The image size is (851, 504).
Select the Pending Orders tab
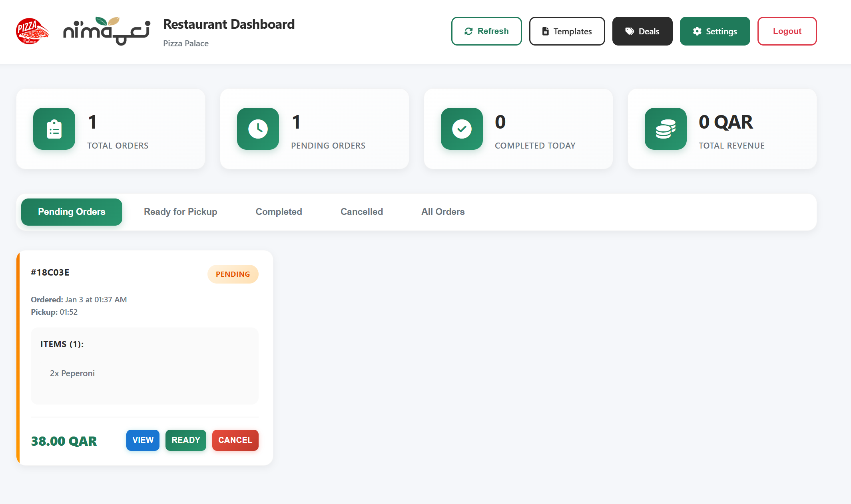(x=72, y=212)
